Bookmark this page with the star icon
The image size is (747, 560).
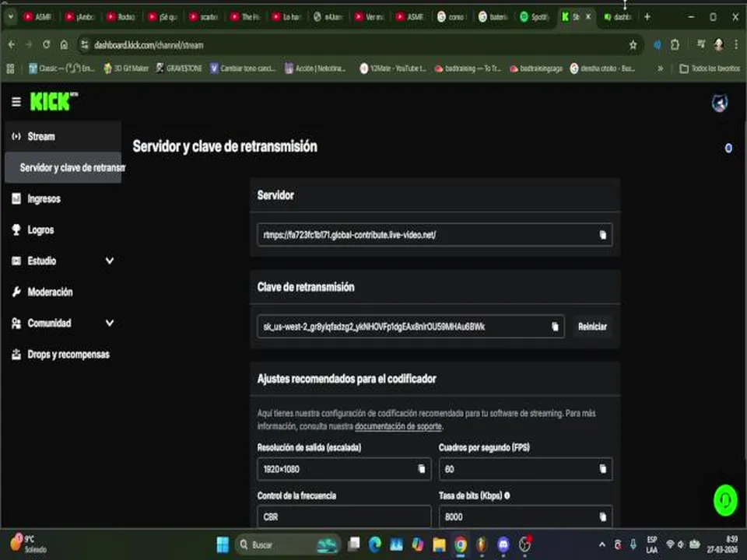pos(633,45)
